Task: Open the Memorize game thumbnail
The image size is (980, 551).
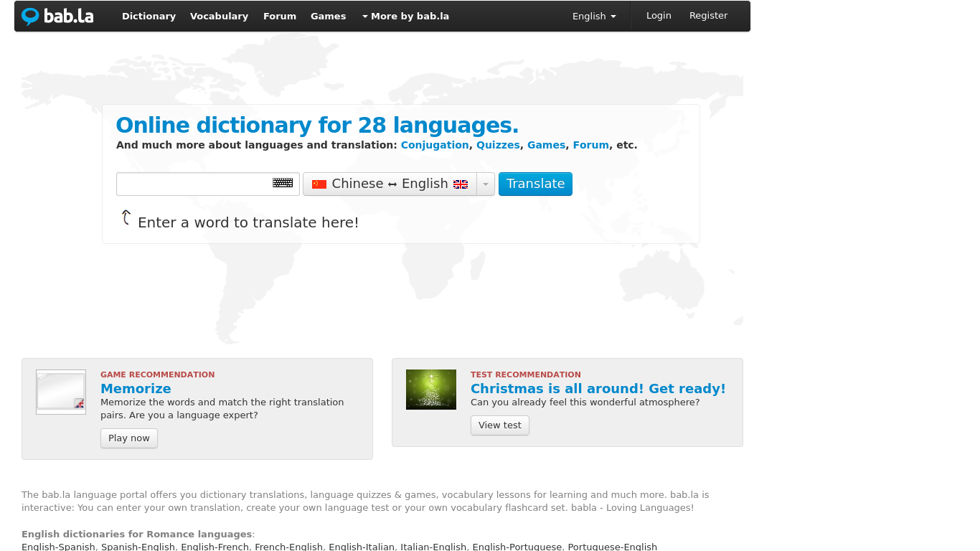Action: point(61,392)
